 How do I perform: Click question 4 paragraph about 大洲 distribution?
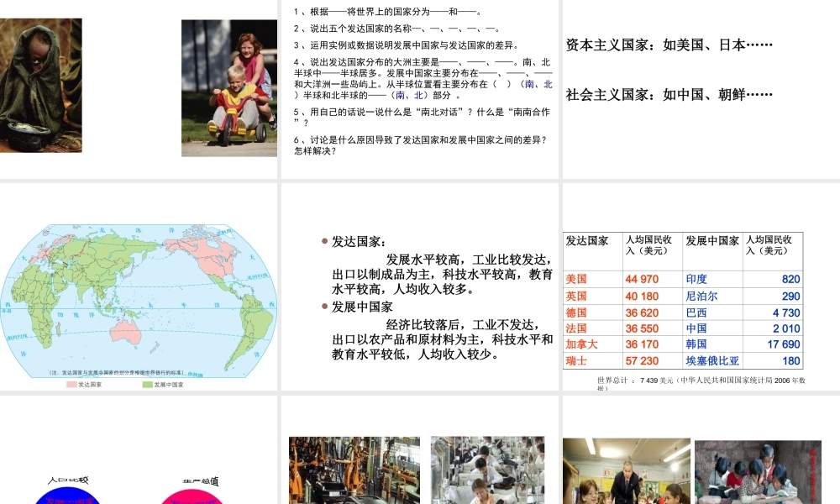(x=423, y=79)
